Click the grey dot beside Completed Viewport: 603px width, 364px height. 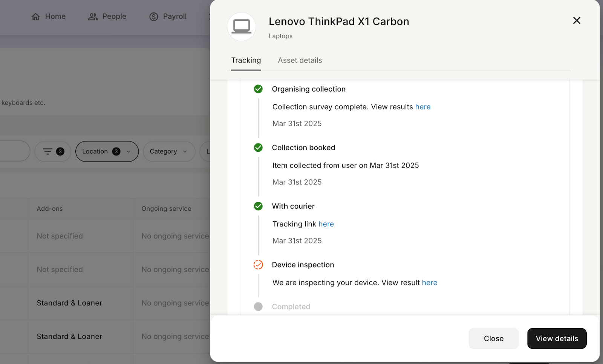[258, 306]
